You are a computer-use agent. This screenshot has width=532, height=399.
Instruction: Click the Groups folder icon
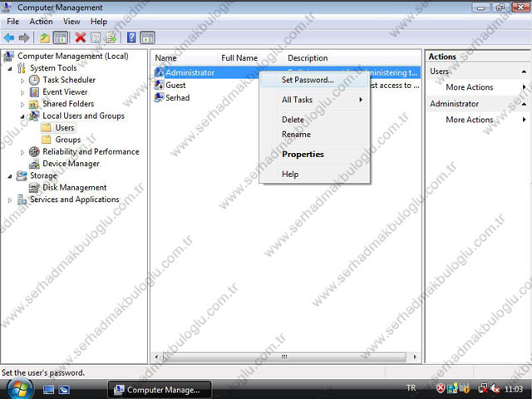click(47, 140)
